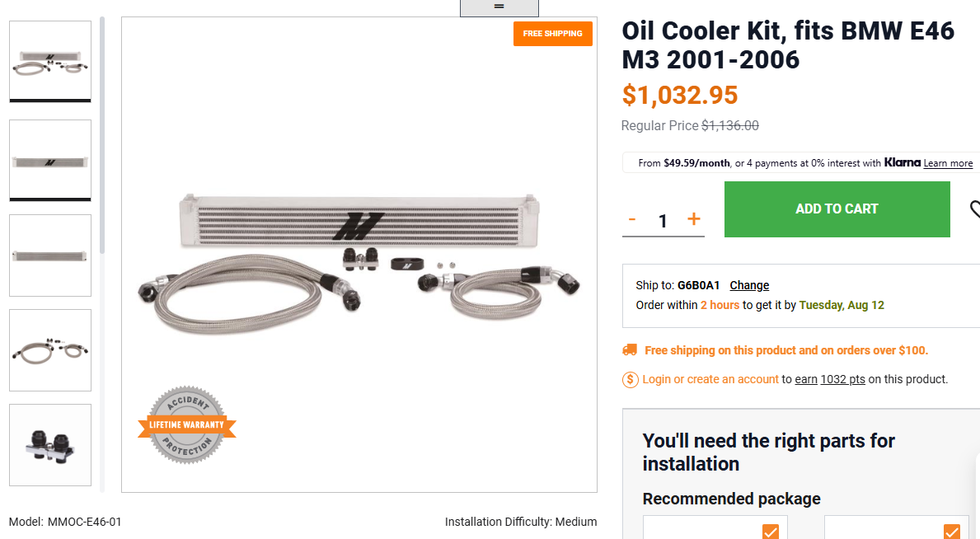This screenshot has height=539, width=980.
Task: Click the Klarna logo in financing banner
Action: [902, 162]
